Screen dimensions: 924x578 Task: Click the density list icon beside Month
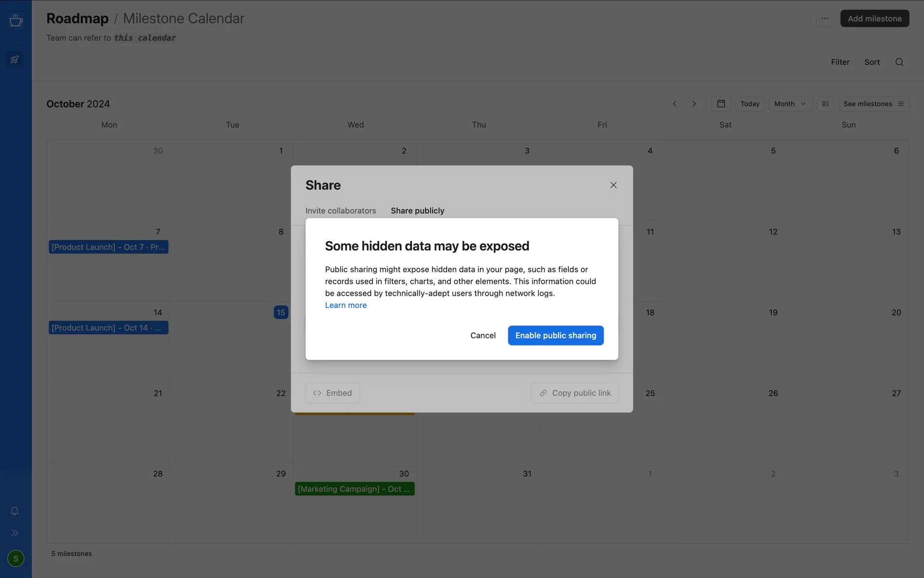825,104
